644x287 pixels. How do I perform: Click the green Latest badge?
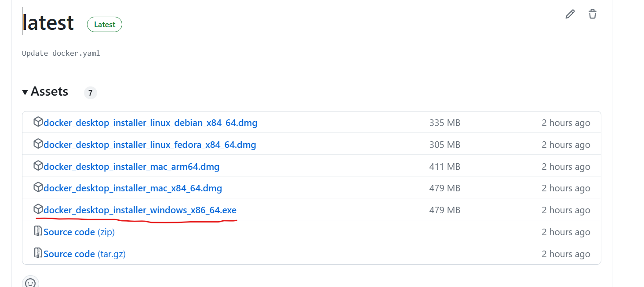105,25
